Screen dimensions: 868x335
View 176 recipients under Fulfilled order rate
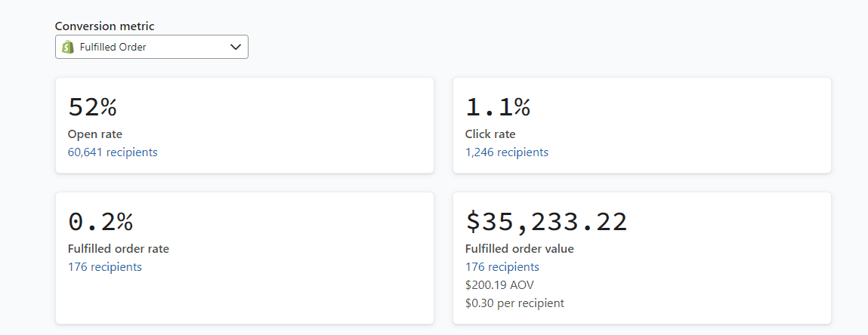click(105, 267)
